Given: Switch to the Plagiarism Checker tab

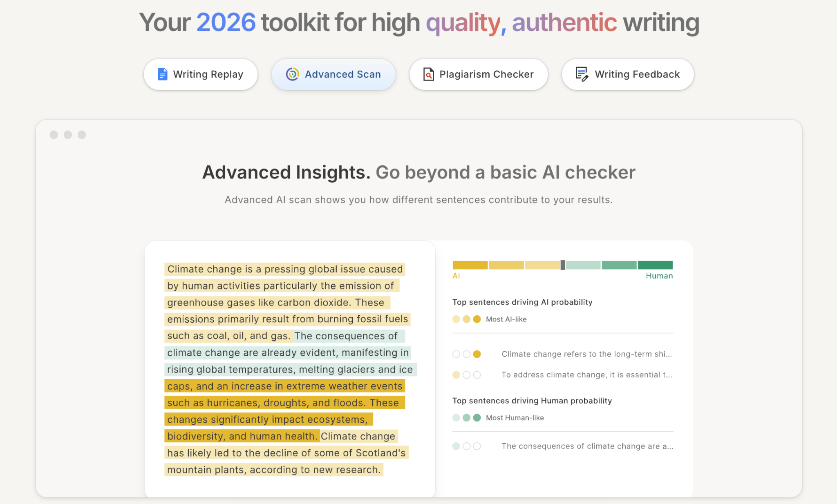Looking at the screenshot, I should 478,74.
